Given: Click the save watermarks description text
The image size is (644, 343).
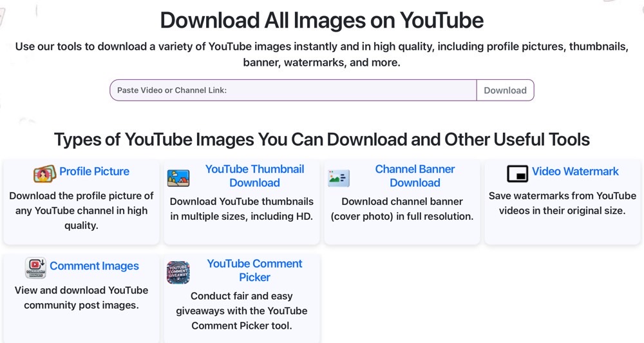Looking at the screenshot, I should coord(562,203).
